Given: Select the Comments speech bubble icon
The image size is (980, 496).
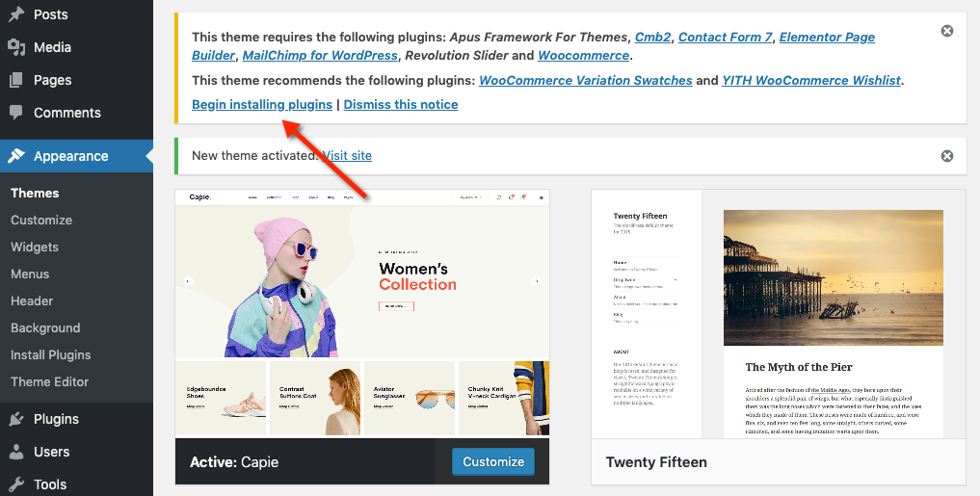Looking at the screenshot, I should 16,113.
